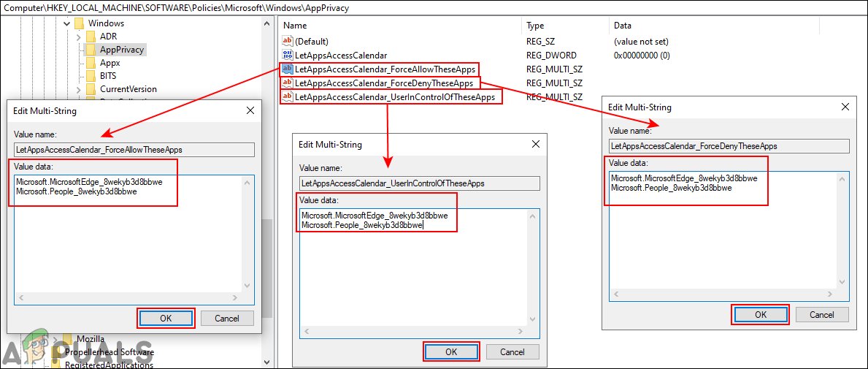This screenshot has height=369, width=868.
Task: Click the ForceAllowTheseApps multi-string icon
Action: pos(288,69)
